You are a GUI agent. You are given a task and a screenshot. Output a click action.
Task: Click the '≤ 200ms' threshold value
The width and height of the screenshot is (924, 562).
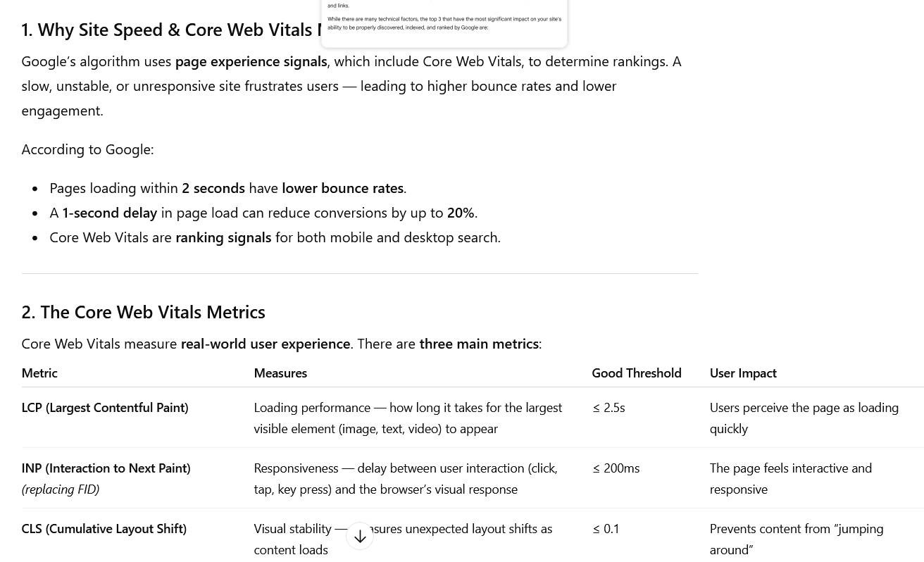click(616, 468)
